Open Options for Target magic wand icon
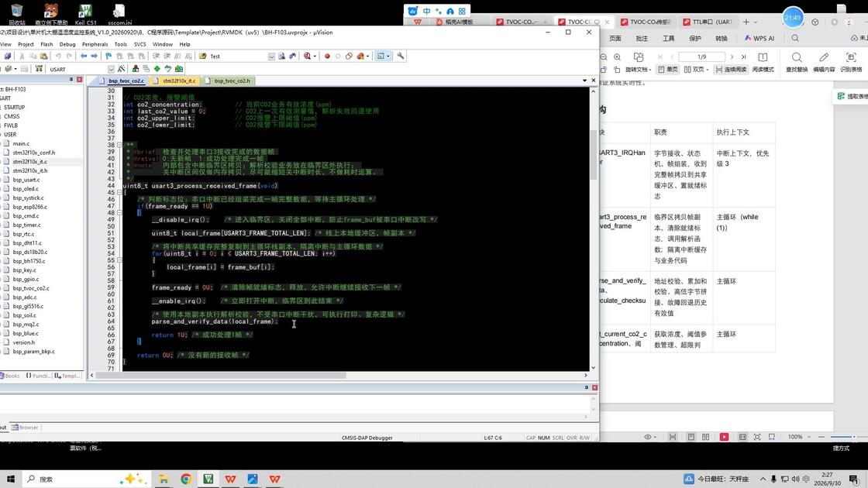868x488 pixels. pyautogui.click(x=121, y=69)
